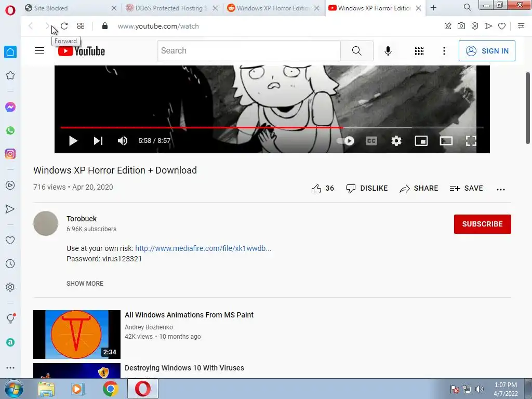Open SAVE to playlist
The height and width of the screenshot is (399, 532).
[x=466, y=188]
